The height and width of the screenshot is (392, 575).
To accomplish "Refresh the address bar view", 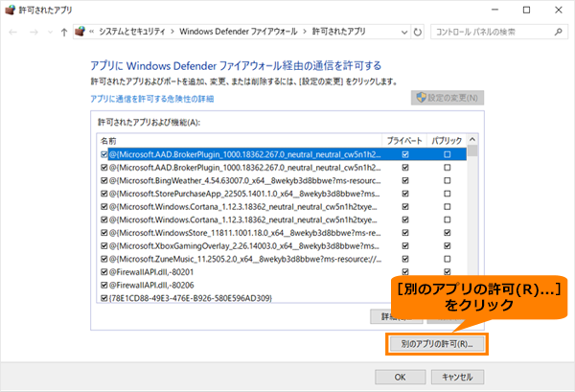I will [x=417, y=32].
